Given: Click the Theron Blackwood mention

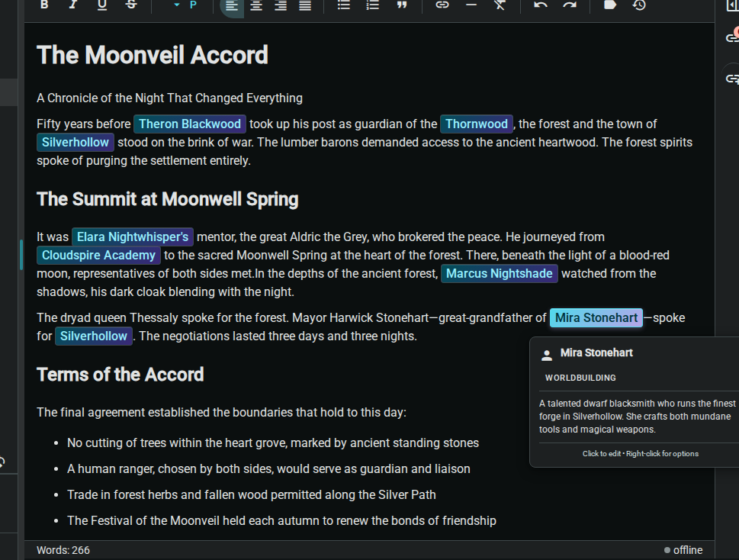Looking at the screenshot, I should 189,124.
